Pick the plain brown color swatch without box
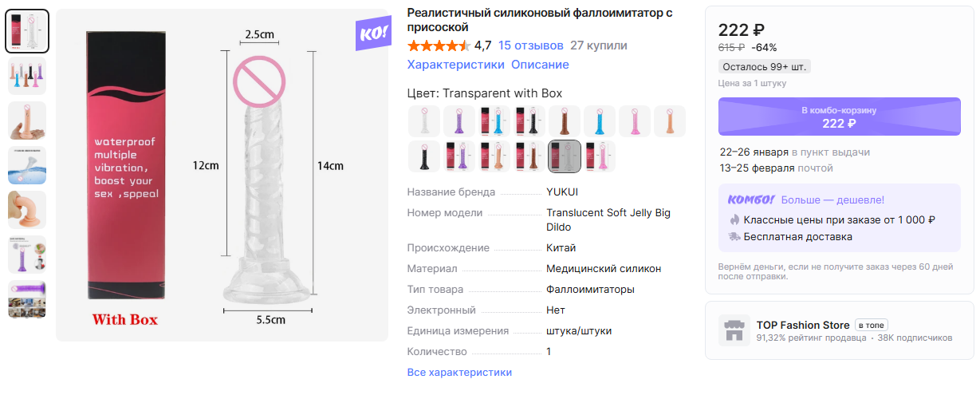 click(565, 121)
